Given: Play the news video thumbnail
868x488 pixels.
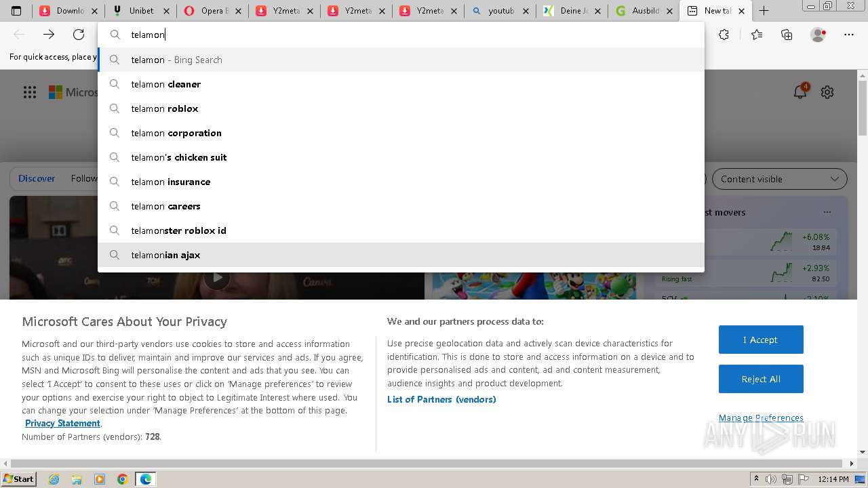Looking at the screenshot, I should [217, 277].
